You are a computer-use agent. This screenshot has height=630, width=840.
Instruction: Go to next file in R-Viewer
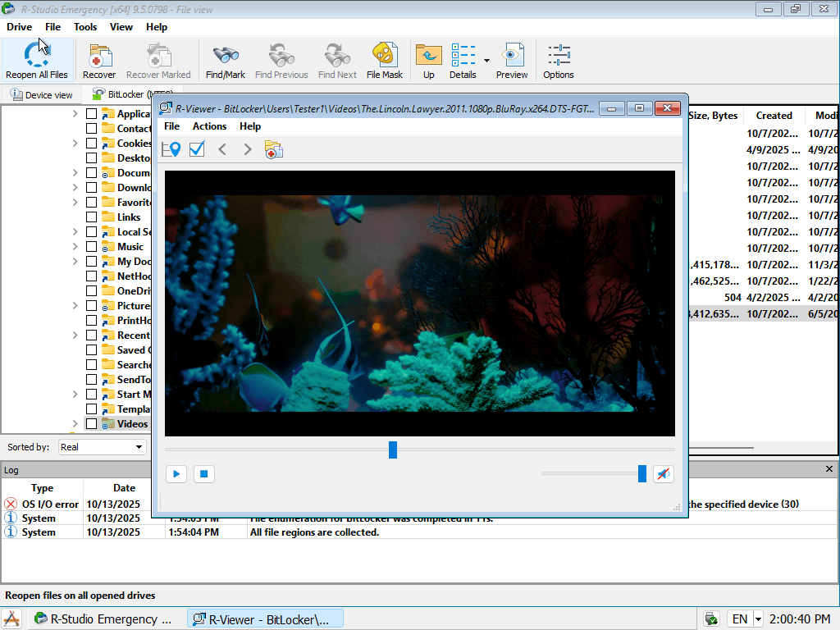pos(247,149)
